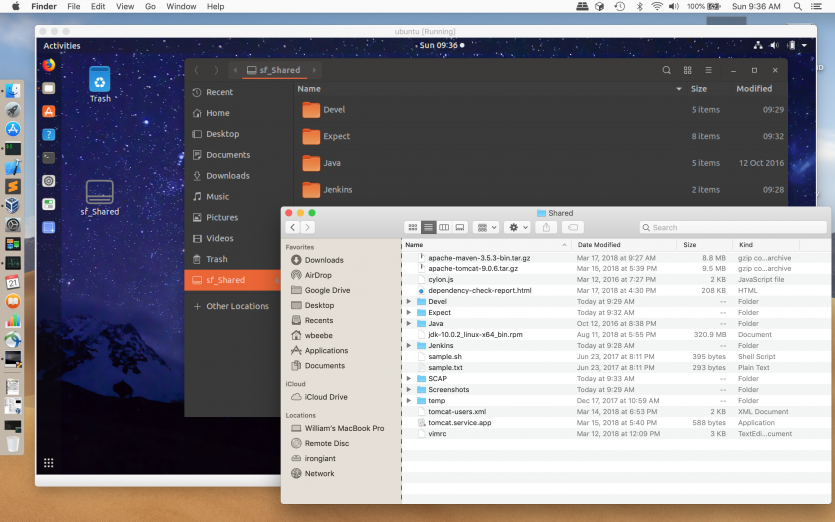The height and width of the screenshot is (522, 835).
Task: Eject sf_Shared in the Nautilus sidebar
Action: click(276, 281)
